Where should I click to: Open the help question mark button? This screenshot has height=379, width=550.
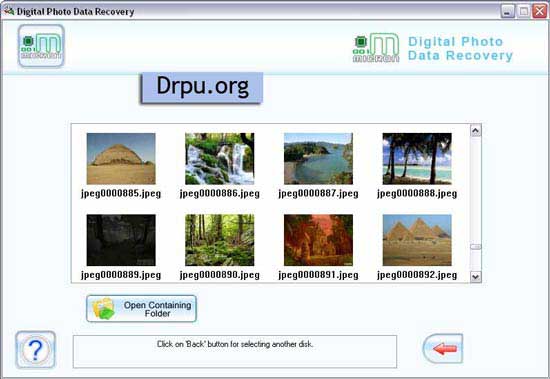coord(35,349)
